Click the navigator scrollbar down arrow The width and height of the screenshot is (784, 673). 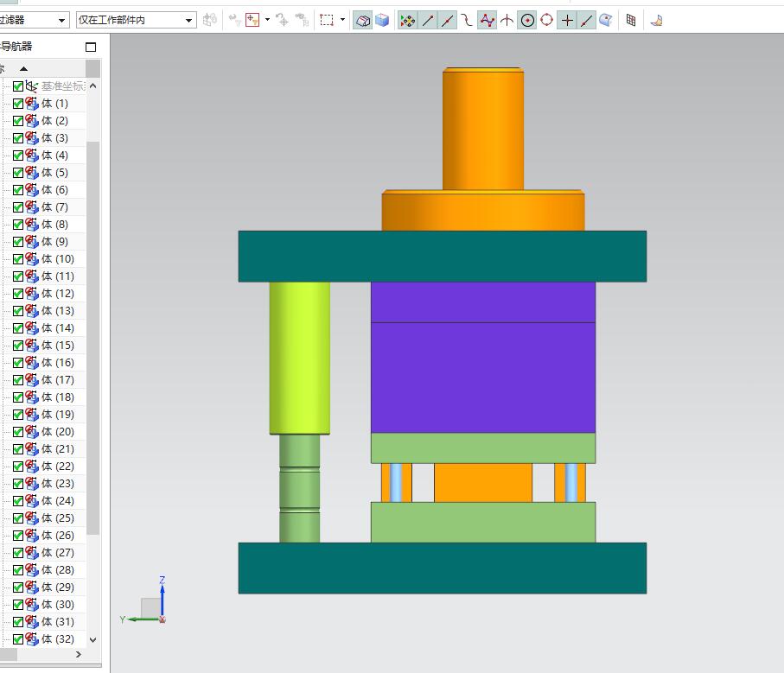click(93, 640)
